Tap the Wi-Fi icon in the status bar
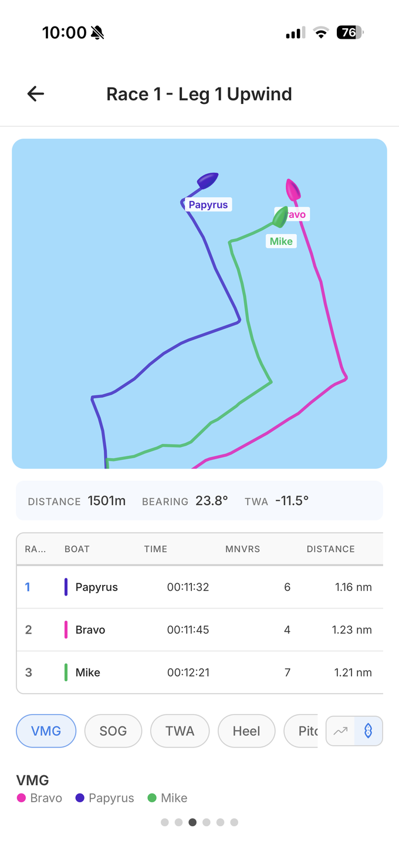The height and width of the screenshot is (868, 399). [320, 32]
